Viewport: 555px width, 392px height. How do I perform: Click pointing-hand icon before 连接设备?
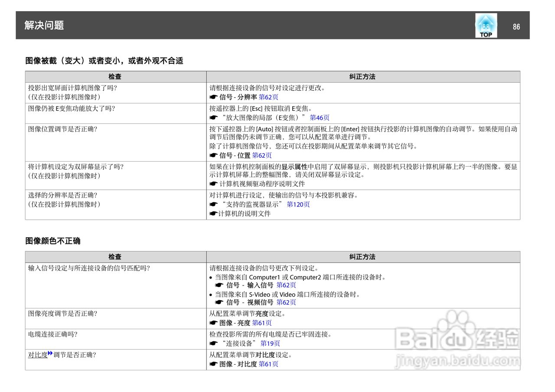213,343
